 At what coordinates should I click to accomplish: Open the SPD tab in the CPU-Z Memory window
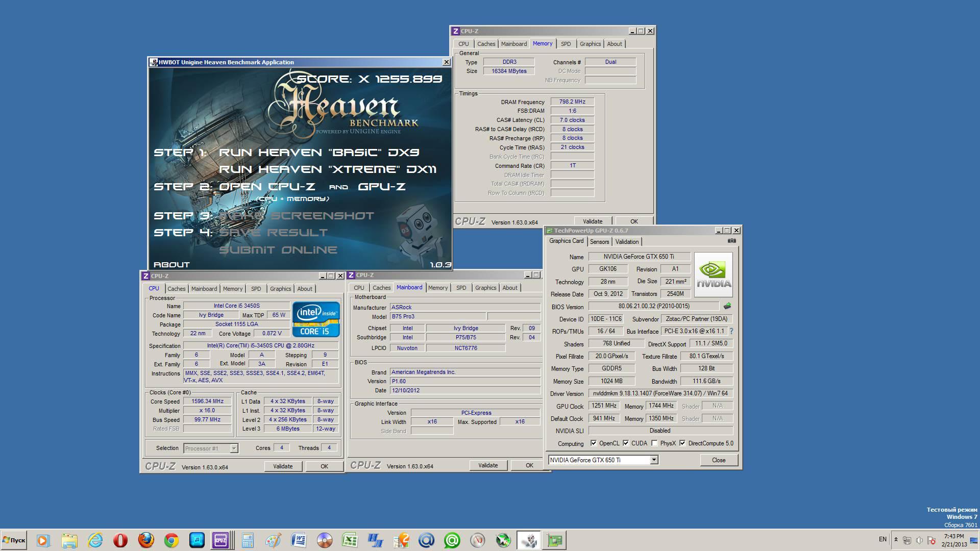click(x=566, y=44)
